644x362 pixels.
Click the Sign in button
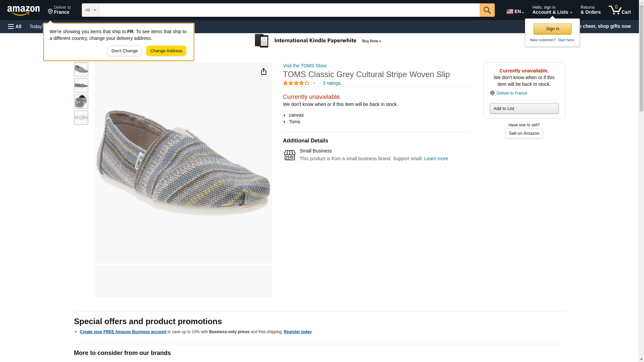click(x=552, y=29)
